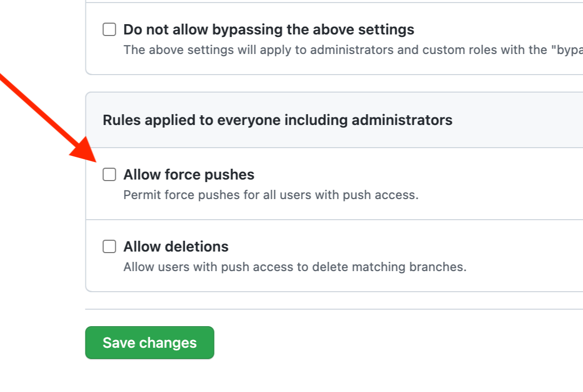Screen dimensions: 583x392
Task: Click the divider line above Save changes
Action: click(x=334, y=309)
